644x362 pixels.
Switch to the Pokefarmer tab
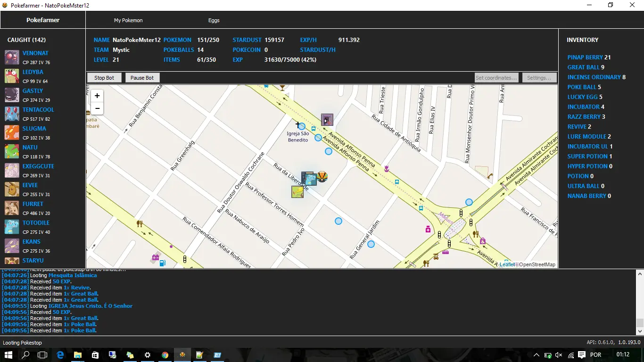tap(43, 20)
